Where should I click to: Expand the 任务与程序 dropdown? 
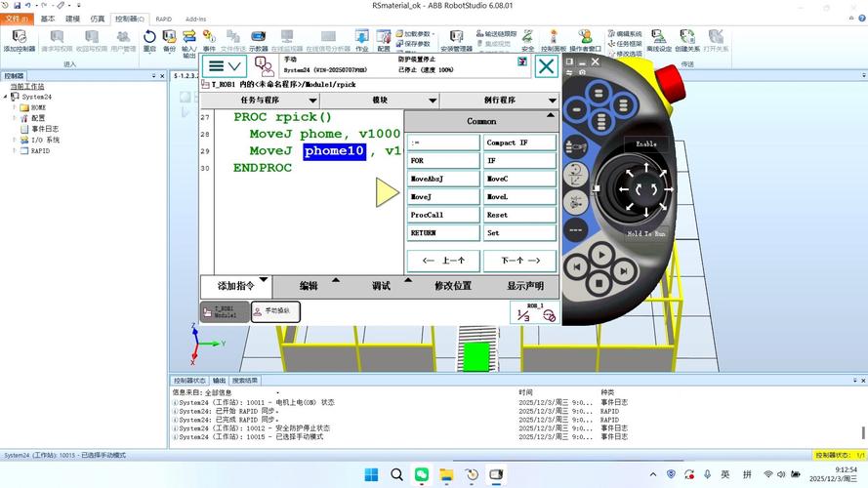coord(260,101)
